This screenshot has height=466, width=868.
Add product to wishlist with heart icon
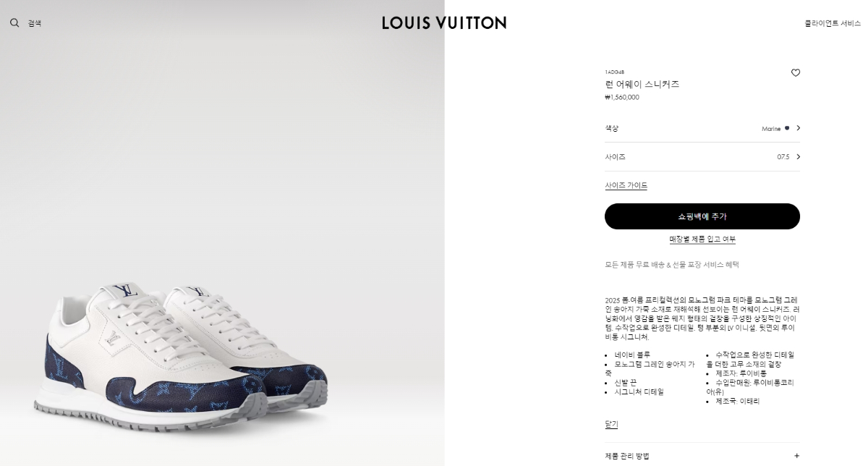coord(796,73)
